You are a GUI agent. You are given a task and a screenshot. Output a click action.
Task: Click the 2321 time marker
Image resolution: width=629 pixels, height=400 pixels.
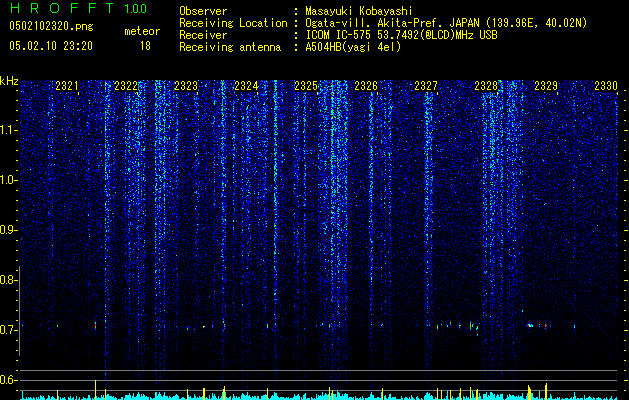(x=67, y=86)
